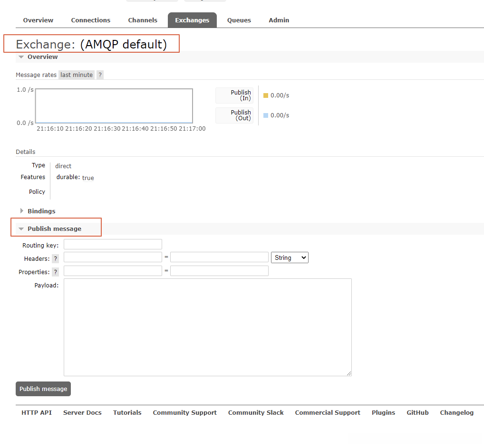Click the Properties value input field
Image resolution: width=484 pixels, height=448 pixels.
(x=219, y=271)
